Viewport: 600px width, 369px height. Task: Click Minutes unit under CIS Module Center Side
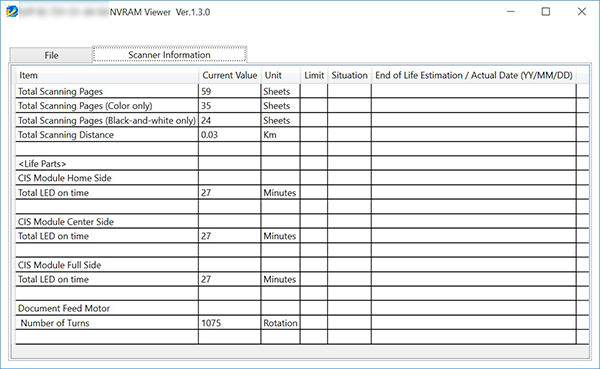[x=280, y=236]
